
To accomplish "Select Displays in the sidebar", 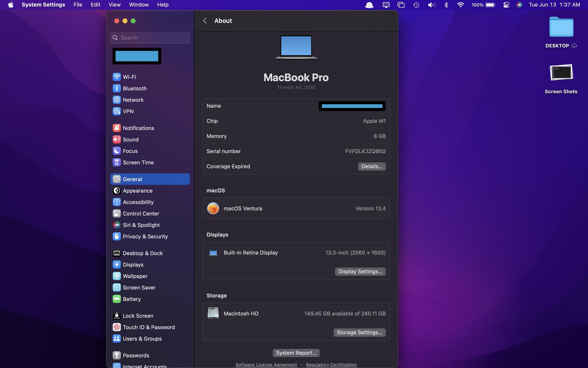I will click(150, 265).
